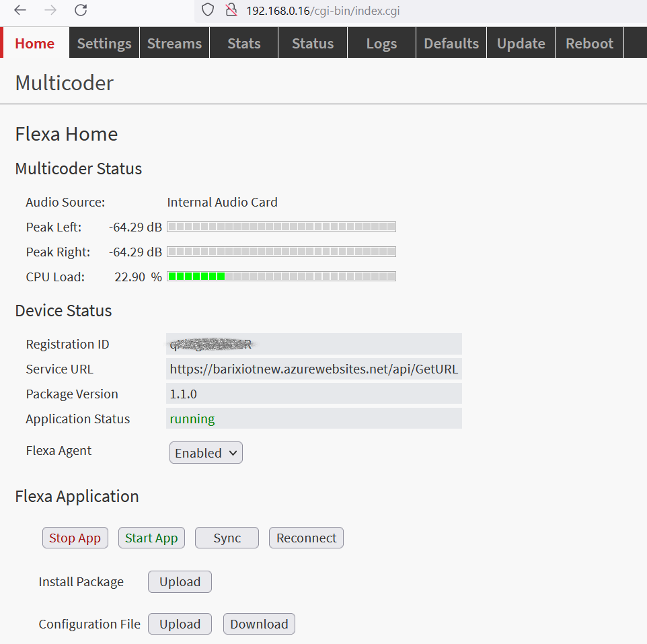Click the Reboot tab

click(589, 43)
